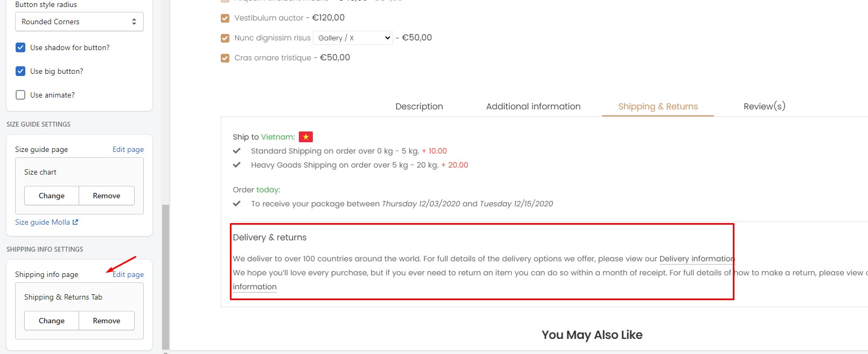Uncheck Use big button option
The width and height of the screenshot is (868, 354).
coord(20,71)
